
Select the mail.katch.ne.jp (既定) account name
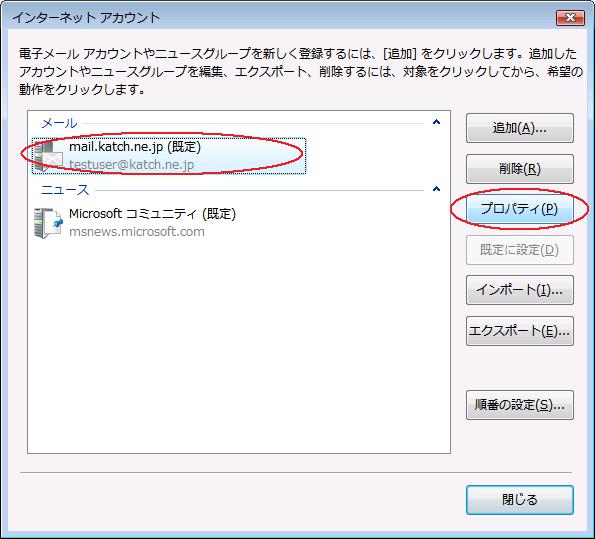135,147
